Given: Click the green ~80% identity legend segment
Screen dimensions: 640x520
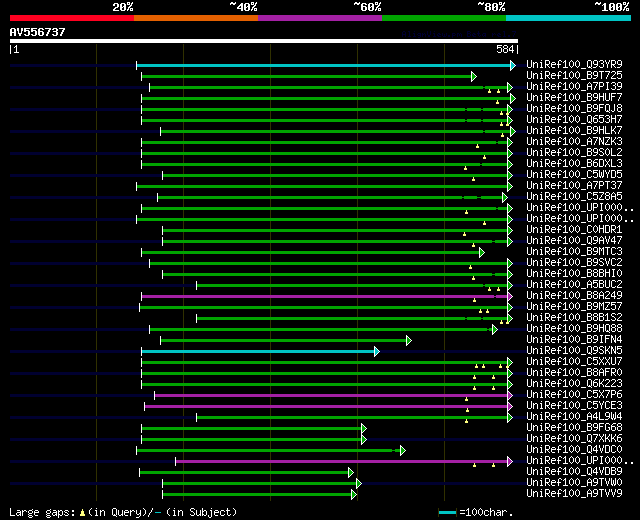Looking at the screenshot, I should coord(444,18).
